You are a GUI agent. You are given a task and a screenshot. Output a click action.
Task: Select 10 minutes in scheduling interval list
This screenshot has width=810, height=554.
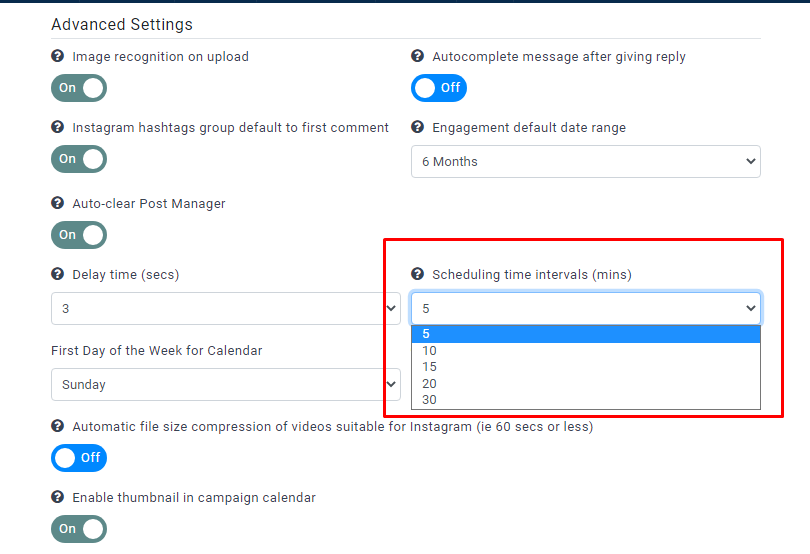(430, 351)
